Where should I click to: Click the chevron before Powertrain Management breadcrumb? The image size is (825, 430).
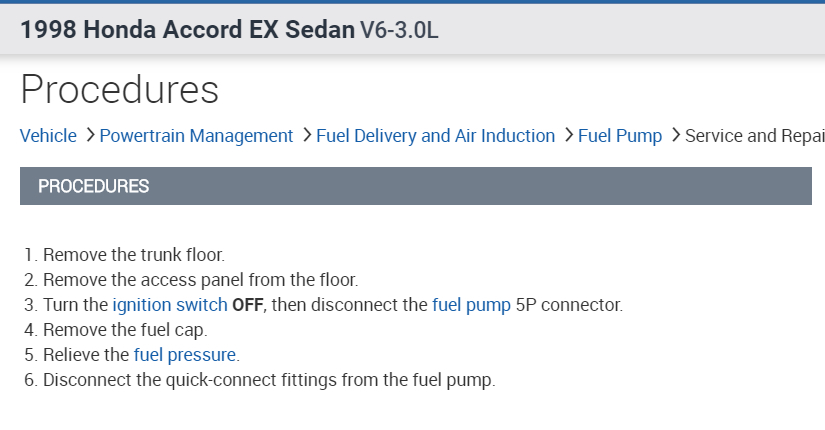[x=90, y=135]
